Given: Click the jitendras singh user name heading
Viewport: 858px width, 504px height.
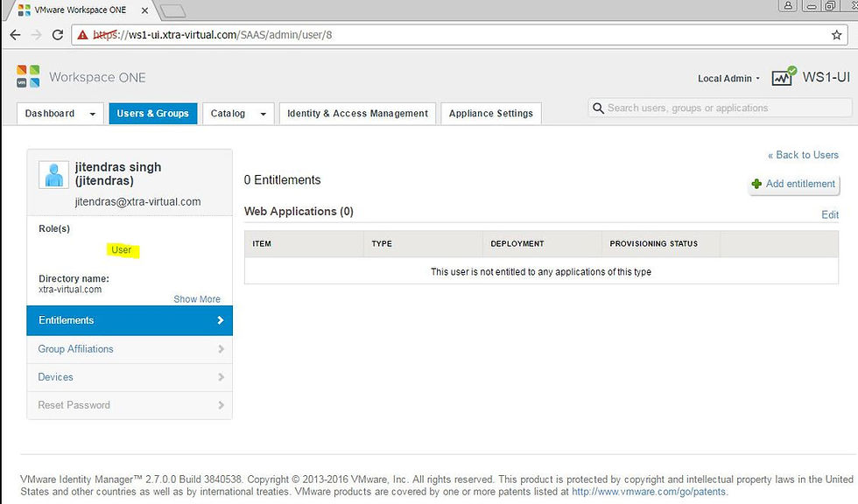Looking at the screenshot, I should [118, 174].
